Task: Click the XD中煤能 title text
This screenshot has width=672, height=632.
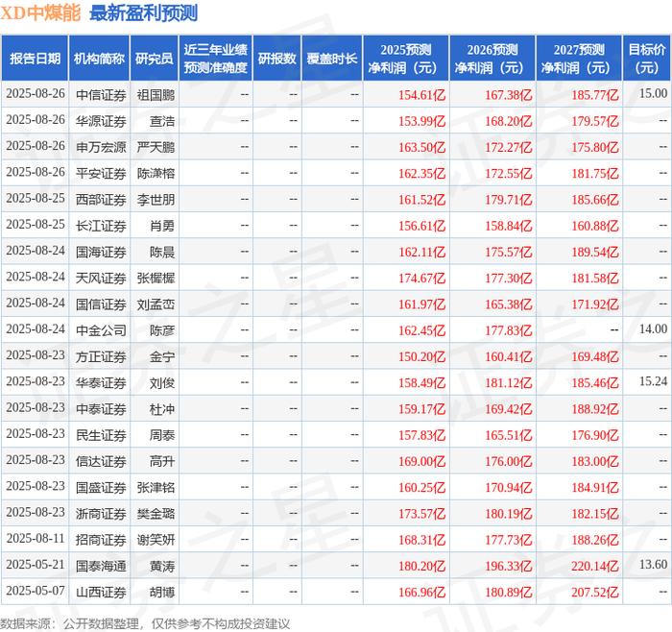Action: [x=40, y=12]
